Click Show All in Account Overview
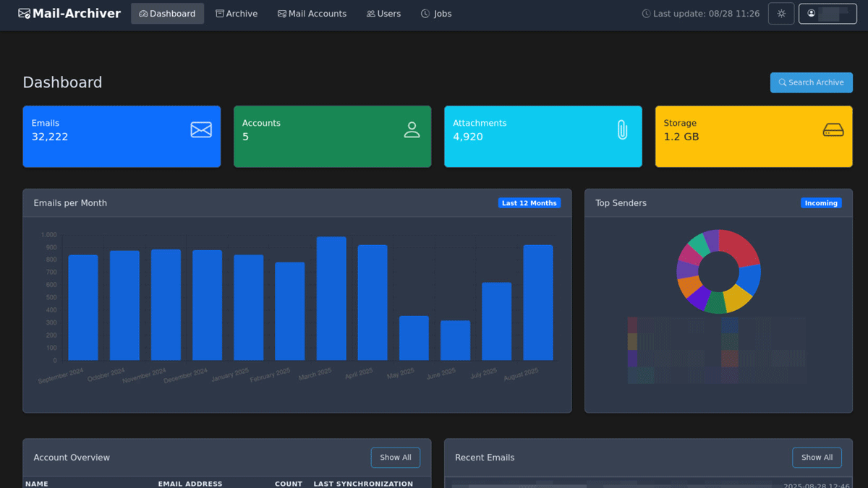868x488 pixels. tap(395, 458)
